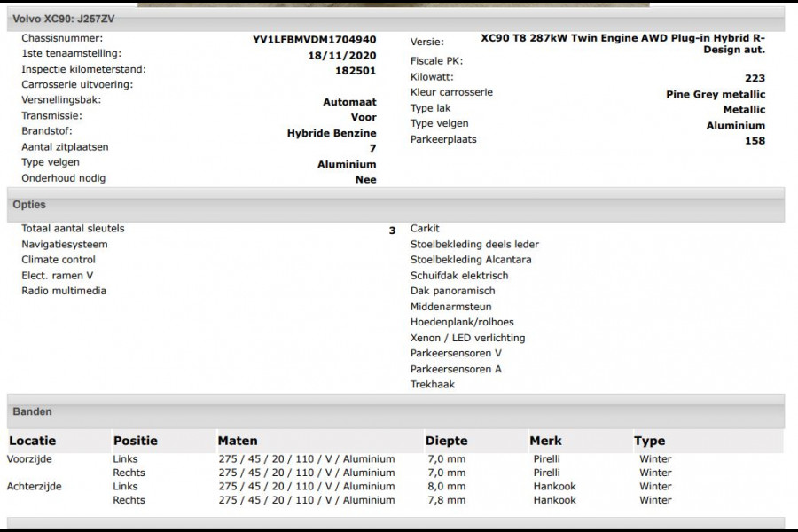798x532 pixels.
Task: Select the Totaal aantal sleutels value 3
Action: click(x=390, y=228)
